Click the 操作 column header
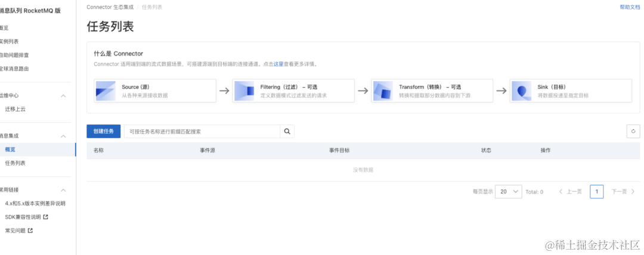Image resolution: width=644 pixels, height=255 pixels. click(x=546, y=151)
